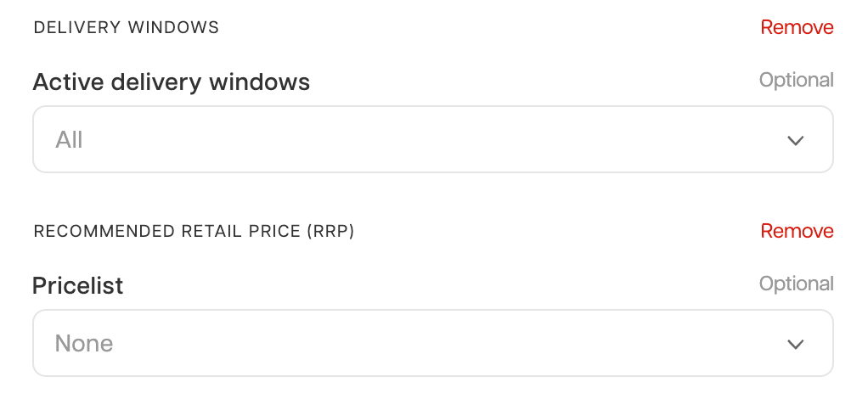
Task: Click the RECOMMENDED RETAIL PRICE (RRP) heading
Action: (x=194, y=231)
